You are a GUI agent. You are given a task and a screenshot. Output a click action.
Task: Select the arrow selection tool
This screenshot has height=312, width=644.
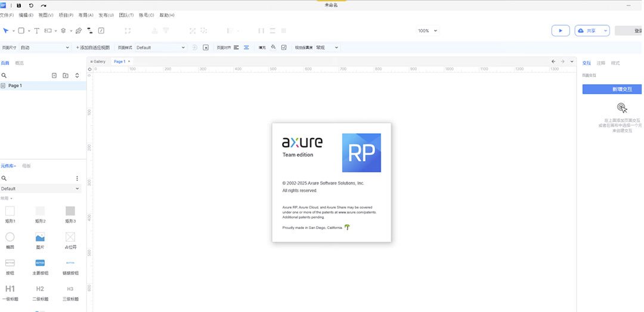pyautogui.click(x=6, y=30)
